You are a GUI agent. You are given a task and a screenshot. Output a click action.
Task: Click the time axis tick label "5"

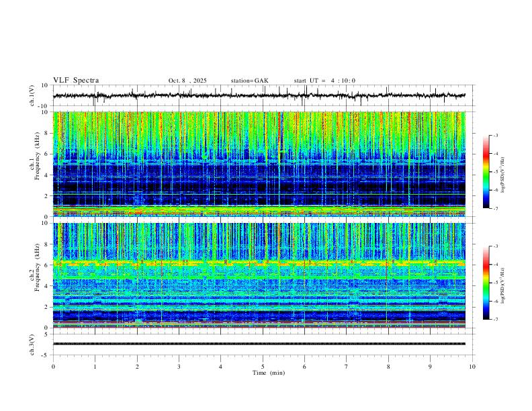[x=263, y=367]
